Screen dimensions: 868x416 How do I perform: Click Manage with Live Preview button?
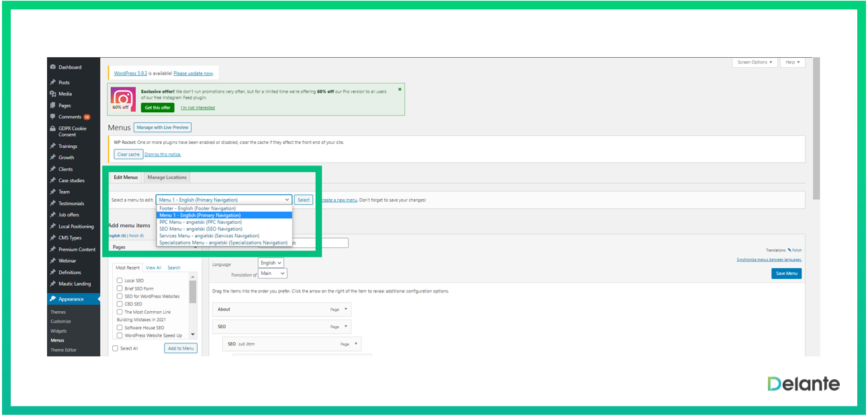(x=163, y=127)
